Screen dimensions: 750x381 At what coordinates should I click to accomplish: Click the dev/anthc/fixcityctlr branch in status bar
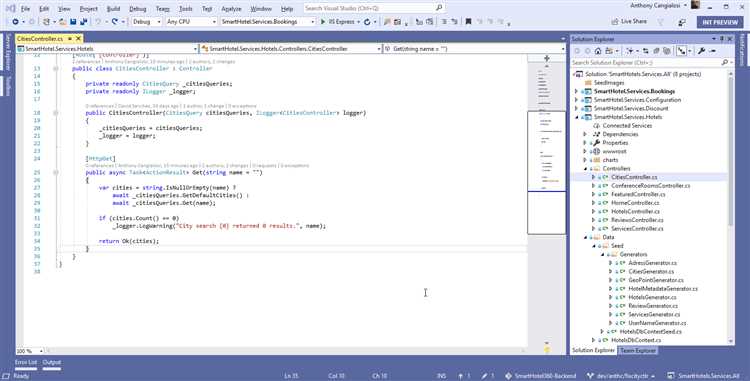620,376
